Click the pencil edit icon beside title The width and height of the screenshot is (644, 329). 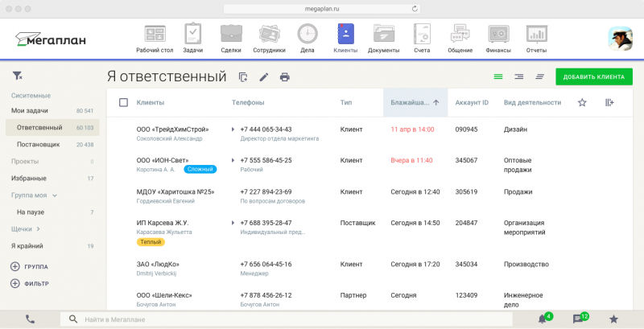pos(263,77)
